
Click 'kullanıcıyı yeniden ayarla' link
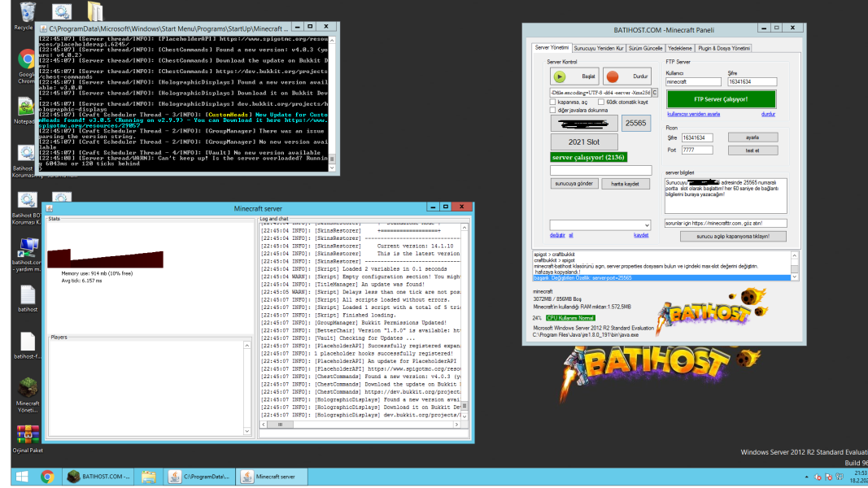[694, 114]
